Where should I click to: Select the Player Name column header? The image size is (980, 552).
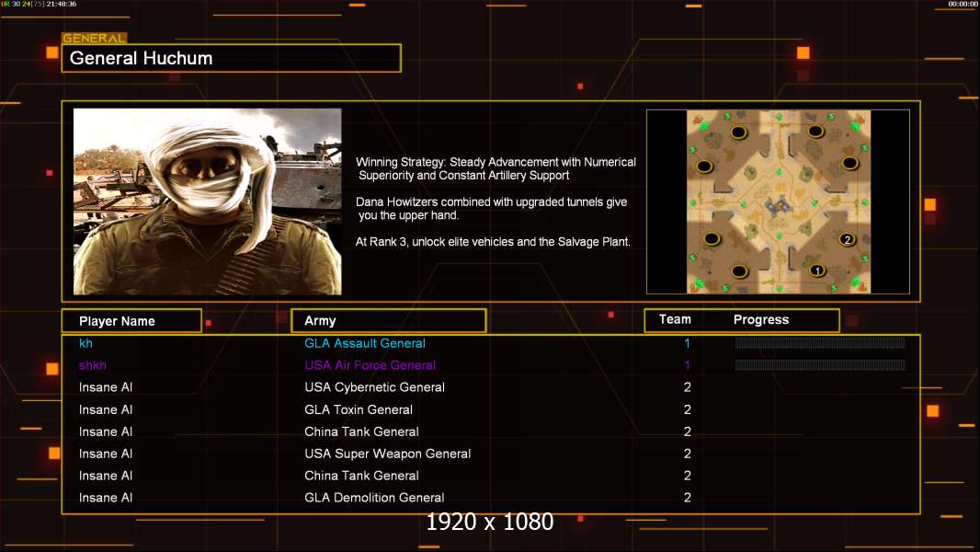131,321
